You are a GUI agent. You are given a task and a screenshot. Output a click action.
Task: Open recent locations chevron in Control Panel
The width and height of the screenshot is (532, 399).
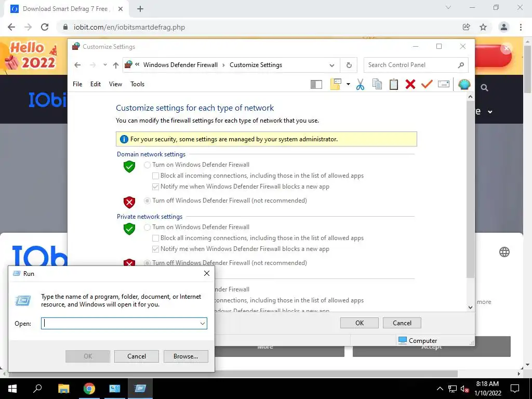tap(105, 65)
